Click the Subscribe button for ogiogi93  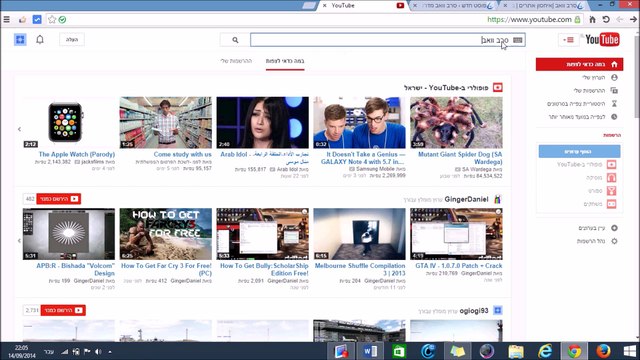[x=63, y=310]
